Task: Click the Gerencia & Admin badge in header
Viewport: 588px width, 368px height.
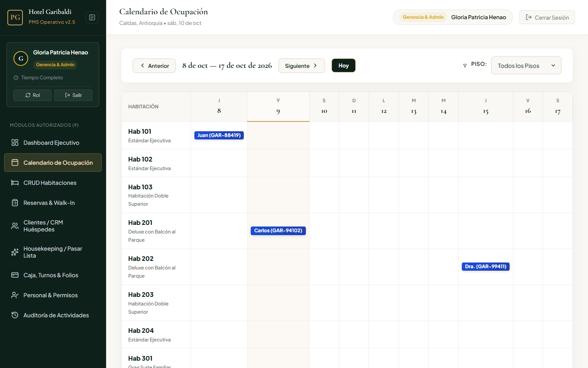Action: pyautogui.click(x=423, y=17)
